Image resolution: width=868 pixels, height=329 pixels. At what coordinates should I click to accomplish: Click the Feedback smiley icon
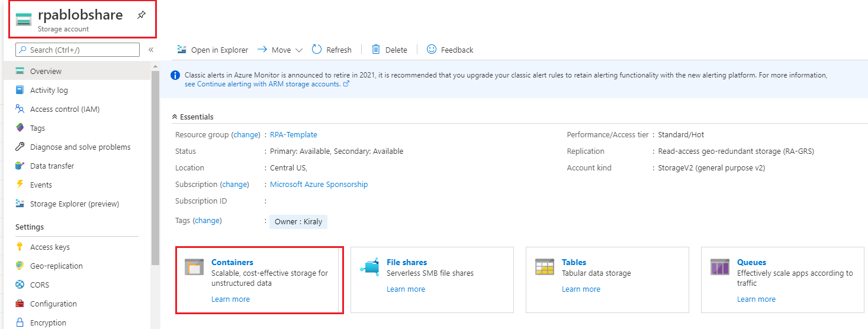(432, 50)
